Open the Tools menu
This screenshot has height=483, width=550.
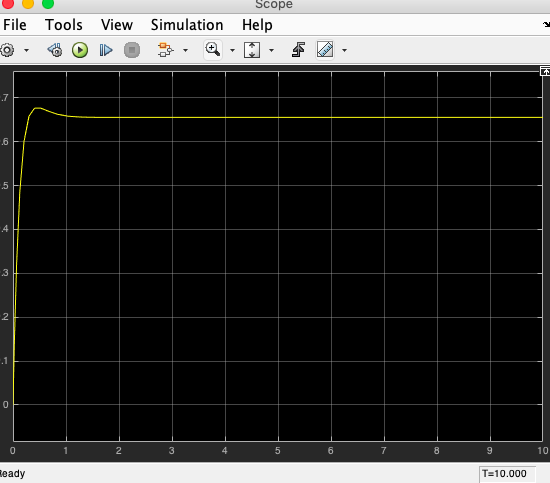pyautogui.click(x=64, y=25)
